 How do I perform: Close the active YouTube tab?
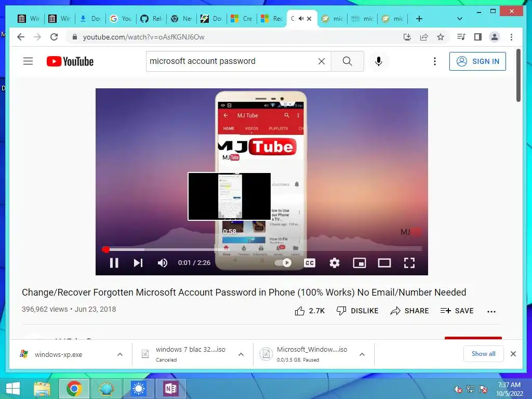tap(309, 19)
